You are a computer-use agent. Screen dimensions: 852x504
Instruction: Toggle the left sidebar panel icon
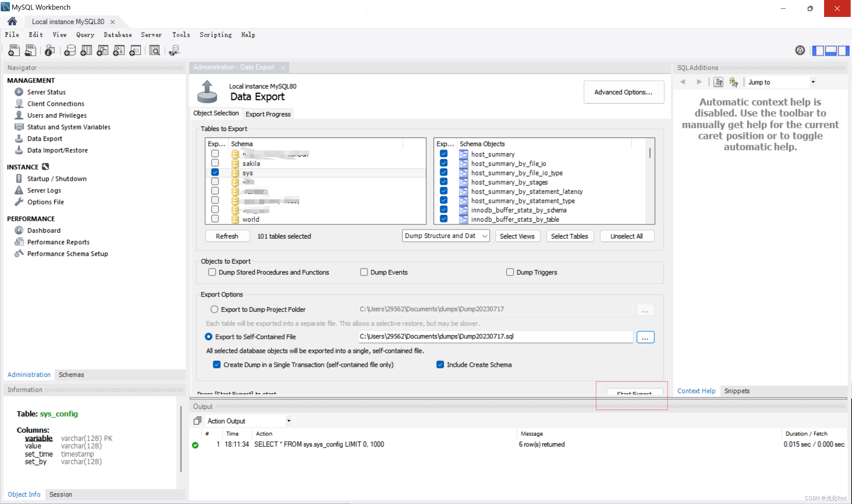tap(818, 50)
